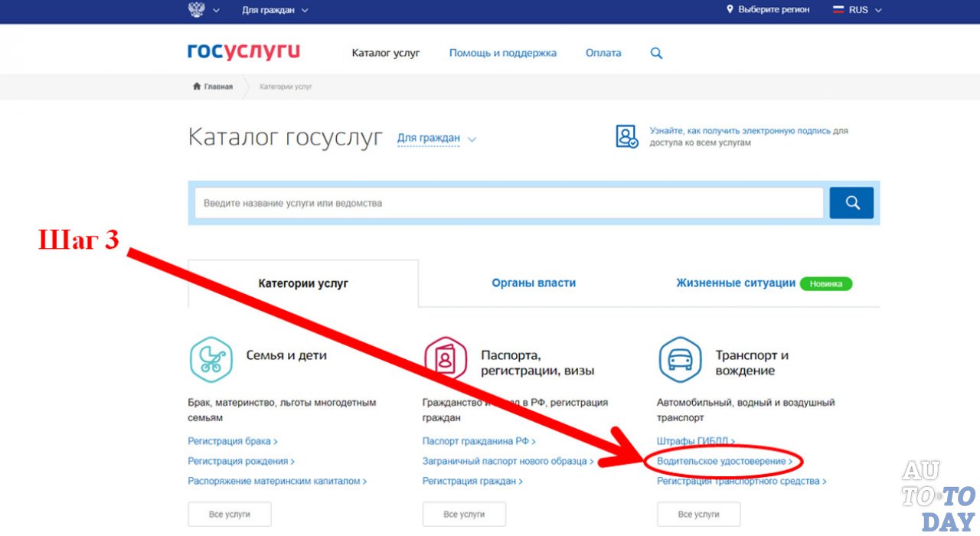Image resolution: width=980 pixels, height=536 pixels.
Task: Click the Новинка badge
Action: (x=826, y=283)
